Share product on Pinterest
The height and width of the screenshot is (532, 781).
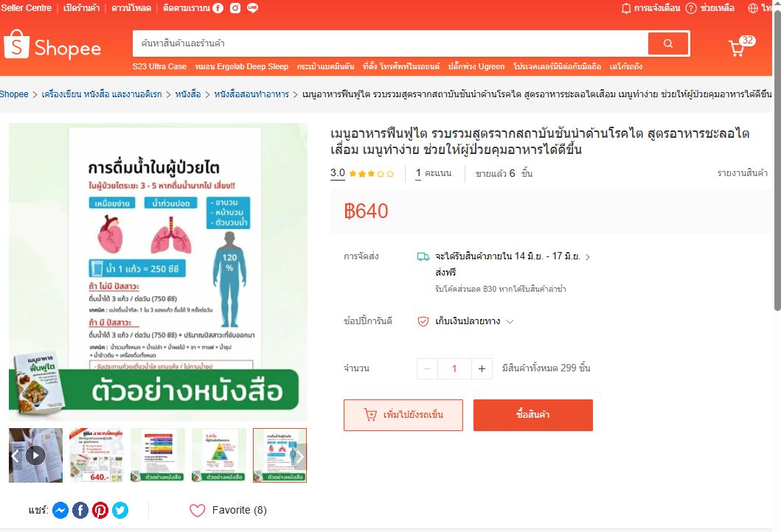(x=100, y=510)
